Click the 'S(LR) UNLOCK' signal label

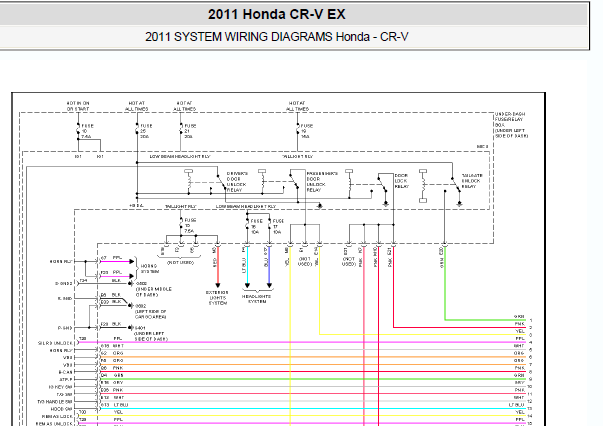[55, 343]
